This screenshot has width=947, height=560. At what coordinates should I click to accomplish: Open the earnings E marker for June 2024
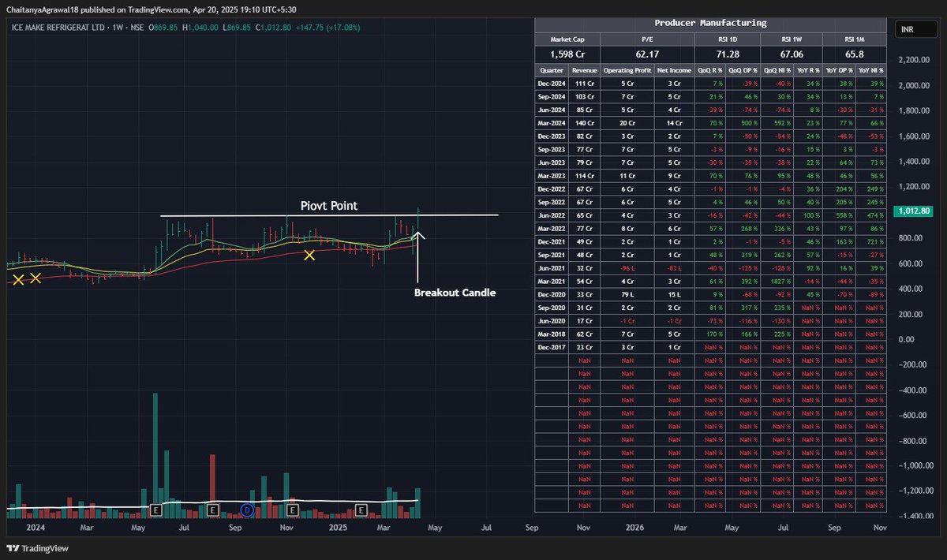pos(155,510)
